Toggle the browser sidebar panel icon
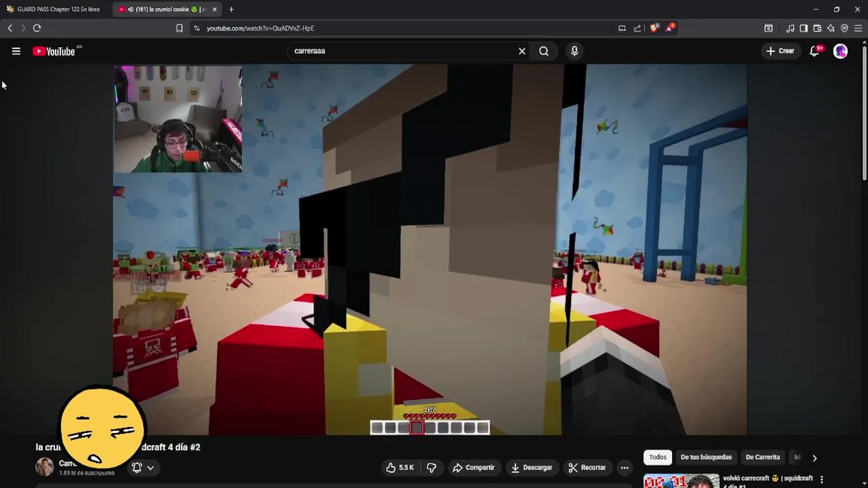 click(804, 28)
